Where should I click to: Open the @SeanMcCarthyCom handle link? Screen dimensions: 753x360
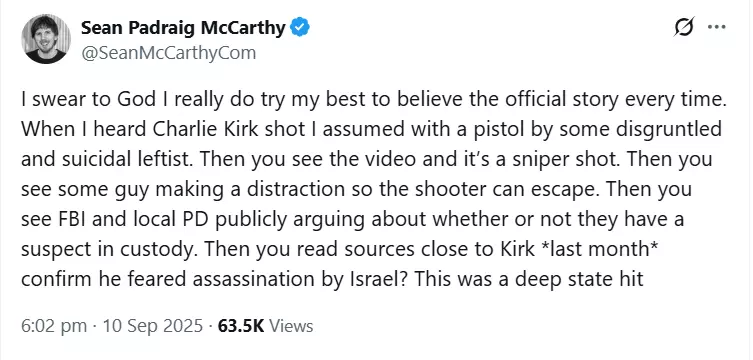coord(169,53)
